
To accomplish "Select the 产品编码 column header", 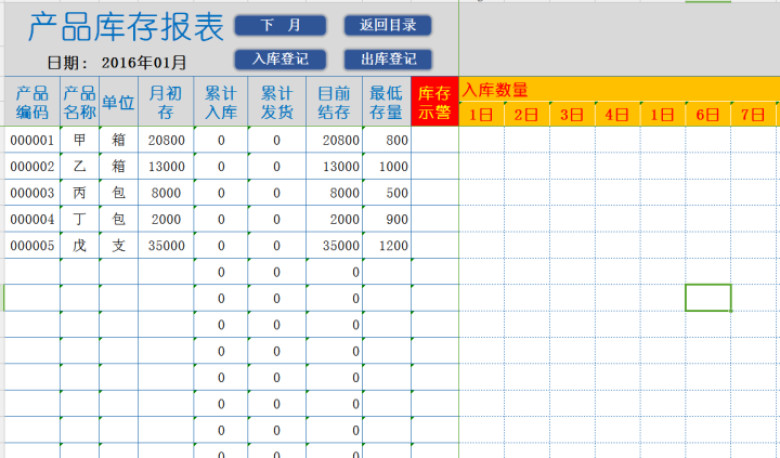I will coord(32,102).
